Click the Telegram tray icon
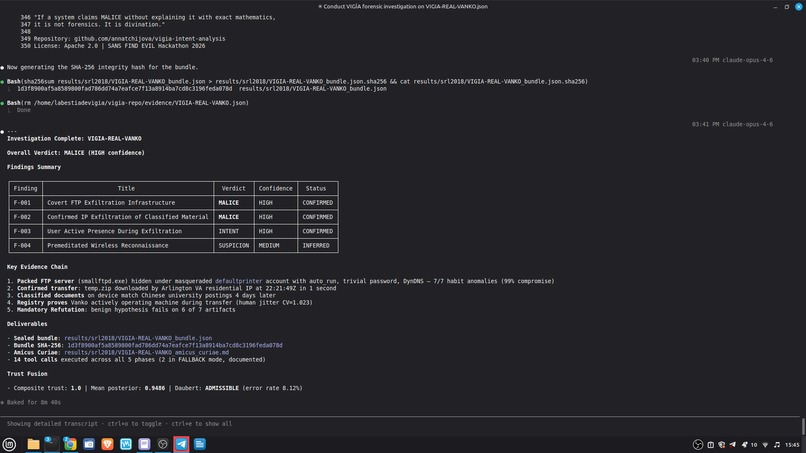 tap(732, 445)
